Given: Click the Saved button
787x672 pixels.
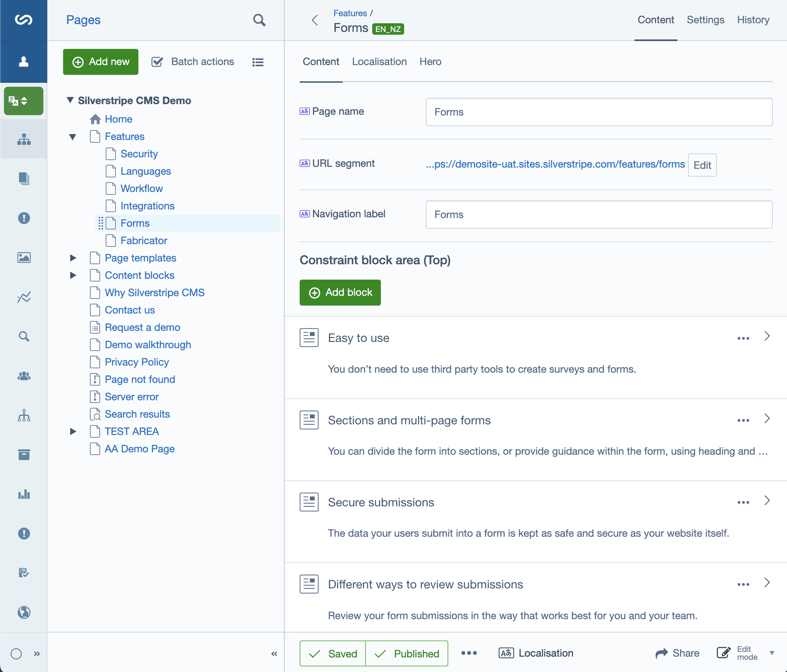Looking at the screenshot, I should pyautogui.click(x=333, y=653).
